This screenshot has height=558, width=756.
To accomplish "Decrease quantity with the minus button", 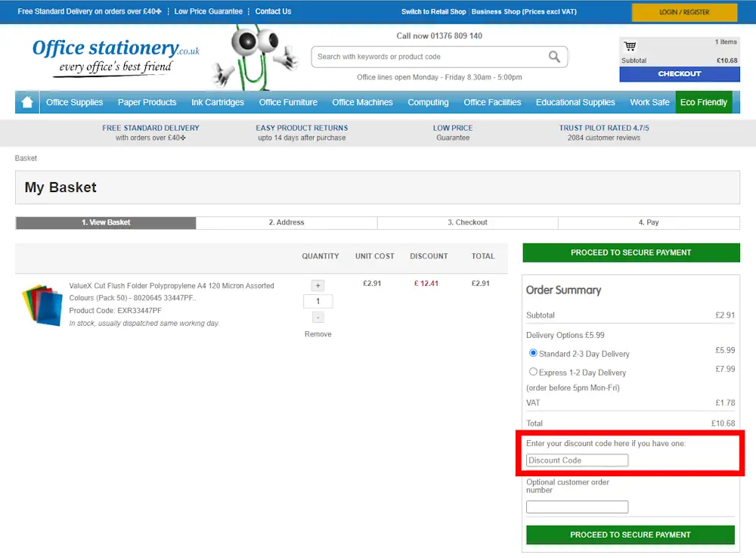I will point(318,318).
